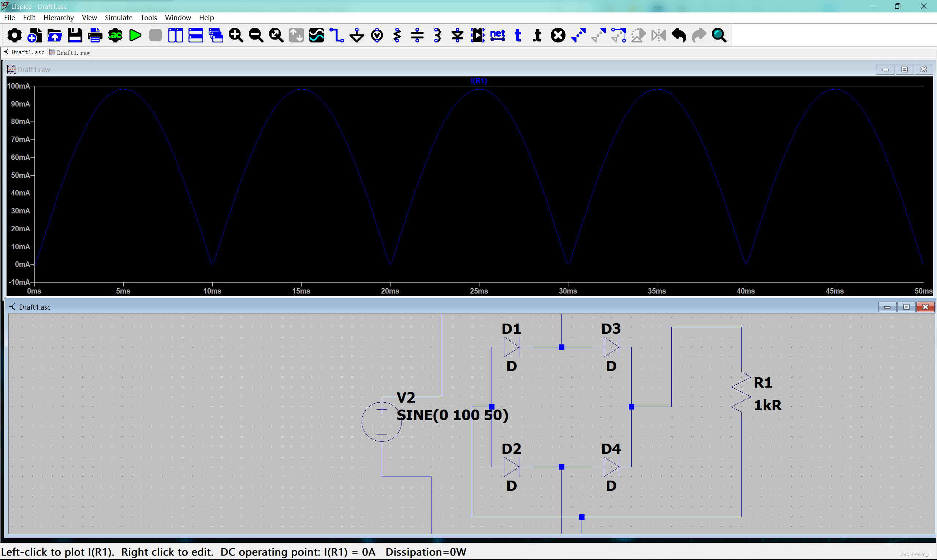Select the Diode component tool
This screenshot has height=560, width=937.
pos(458,36)
